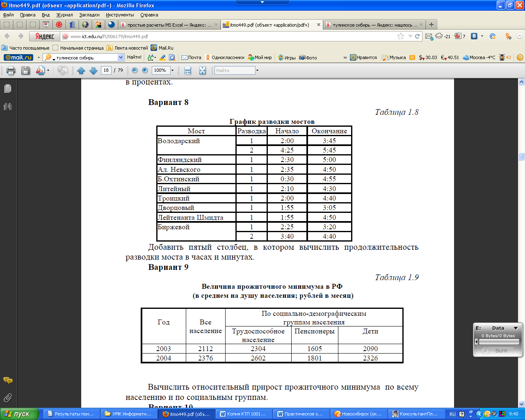The width and height of the screenshot is (525, 420).
Task: Switch to 'тулинское сибирь' Yandex tab
Action: pyautogui.click(x=374, y=25)
